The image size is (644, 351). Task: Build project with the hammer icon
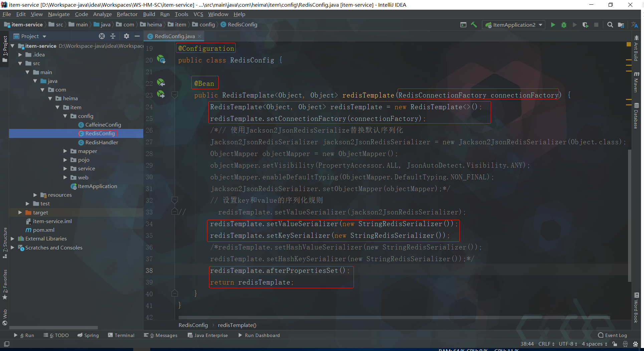pos(474,25)
